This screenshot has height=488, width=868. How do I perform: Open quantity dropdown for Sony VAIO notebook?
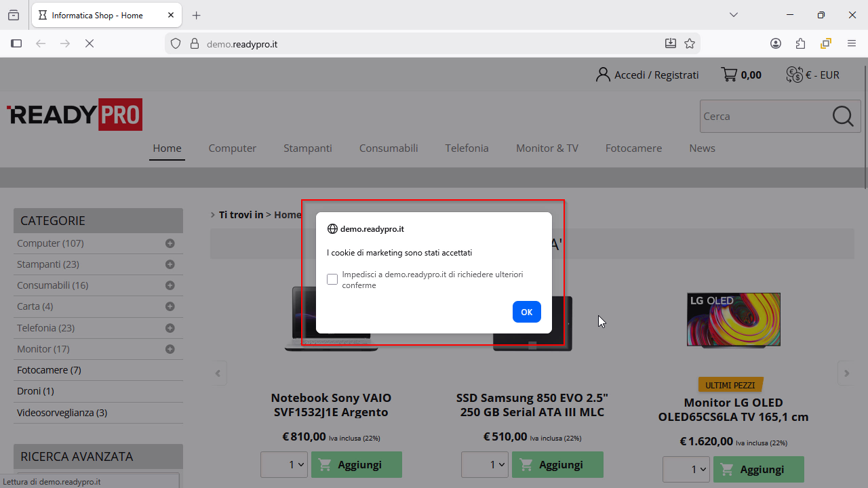point(284,465)
